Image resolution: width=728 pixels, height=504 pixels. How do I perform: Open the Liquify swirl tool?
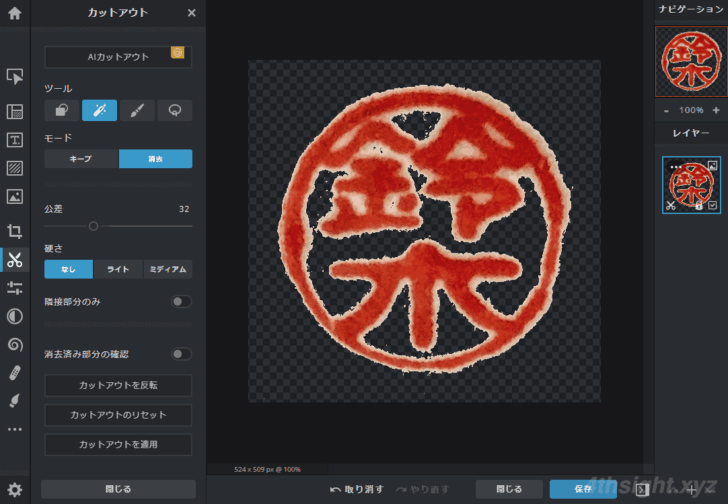point(15,345)
